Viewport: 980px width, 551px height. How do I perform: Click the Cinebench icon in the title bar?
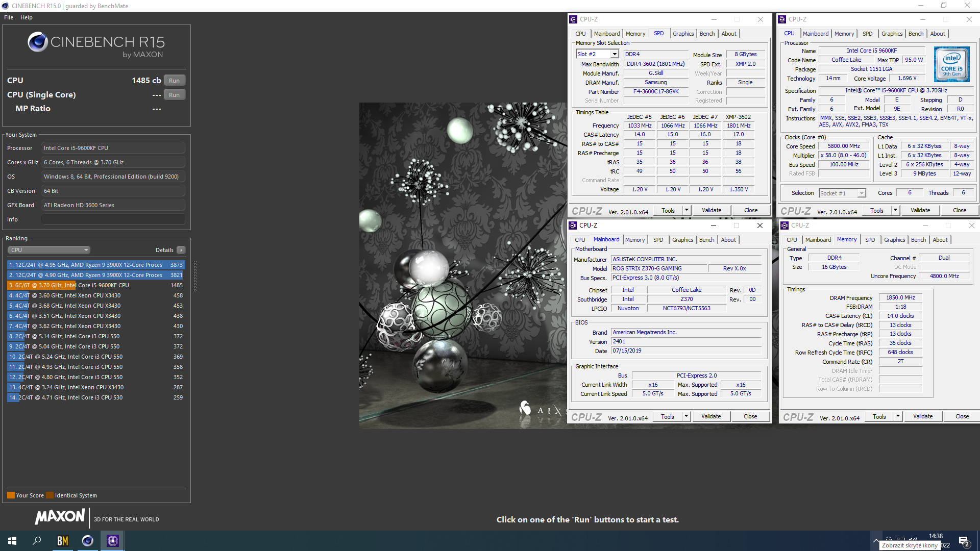[x=6, y=6]
